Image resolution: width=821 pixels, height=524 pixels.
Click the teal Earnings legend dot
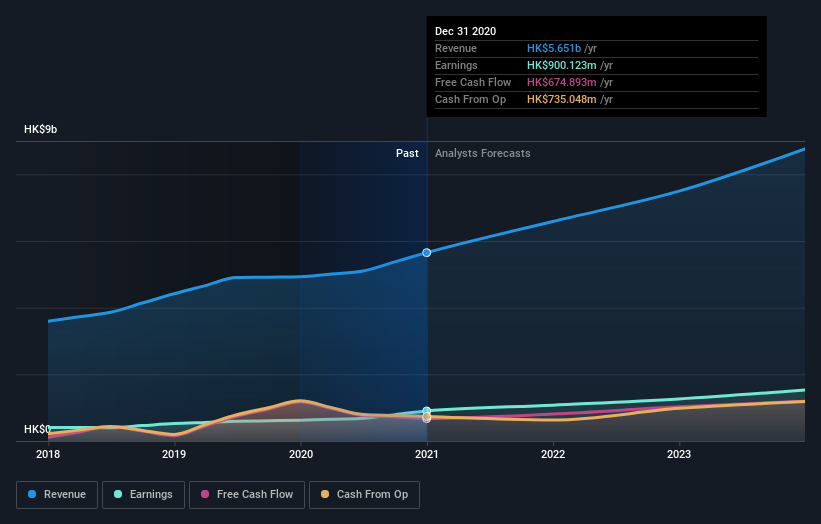click(x=118, y=494)
